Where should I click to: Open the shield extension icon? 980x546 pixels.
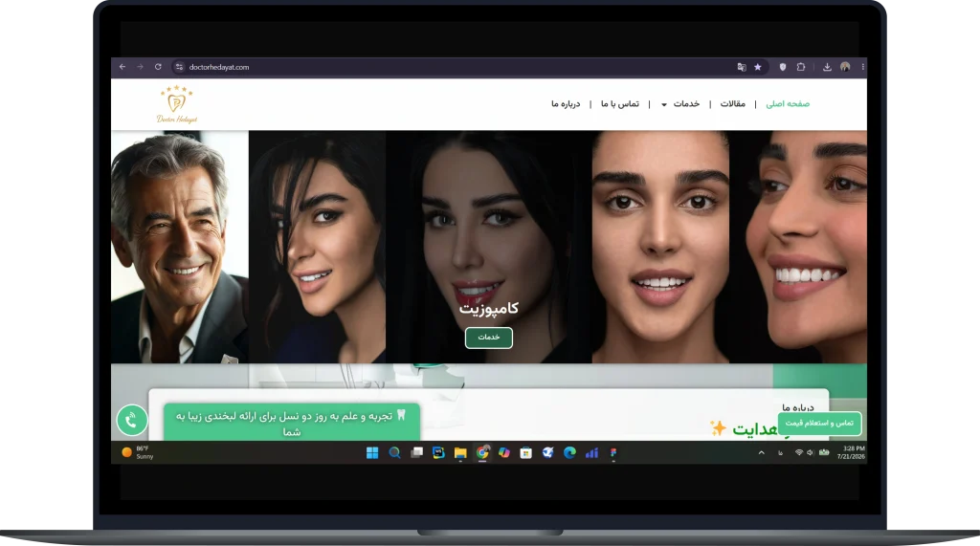point(783,67)
